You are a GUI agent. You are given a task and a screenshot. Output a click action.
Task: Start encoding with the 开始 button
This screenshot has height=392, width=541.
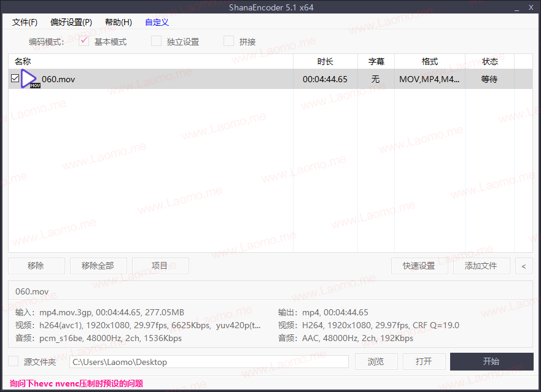[x=492, y=361]
